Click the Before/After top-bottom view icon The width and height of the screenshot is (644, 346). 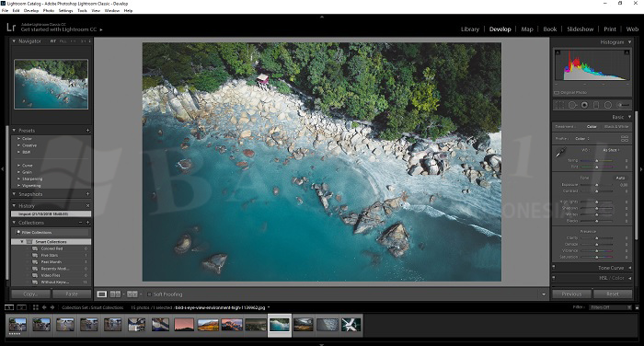(x=132, y=294)
